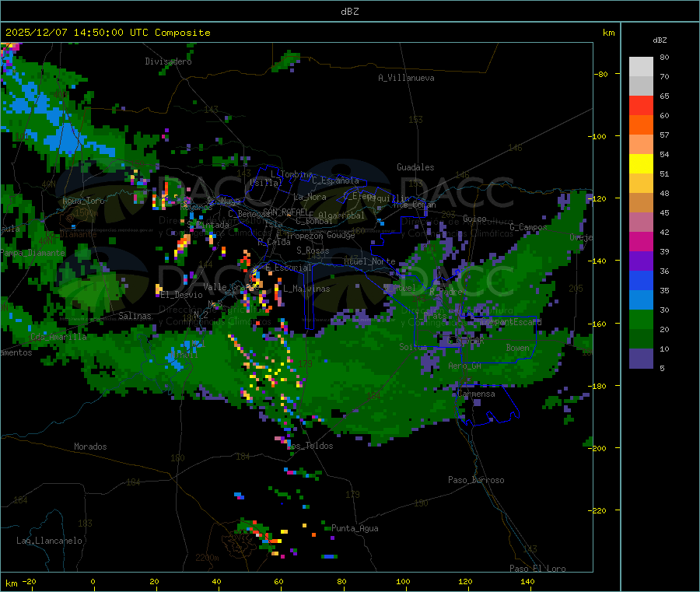Click the 100 km bottom axis label
The height and width of the screenshot is (592, 700).
pos(403,582)
